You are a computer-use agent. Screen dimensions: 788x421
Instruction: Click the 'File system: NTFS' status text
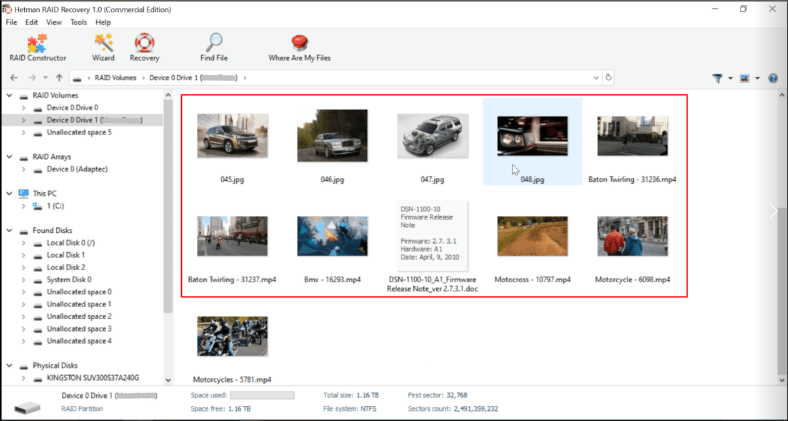(350, 409)
